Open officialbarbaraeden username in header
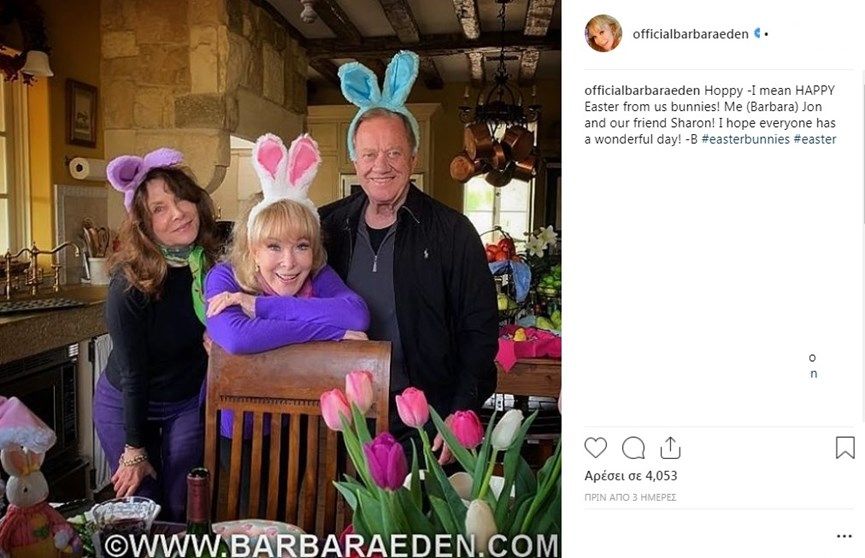The image size is (865, 558). pos(690,34)
